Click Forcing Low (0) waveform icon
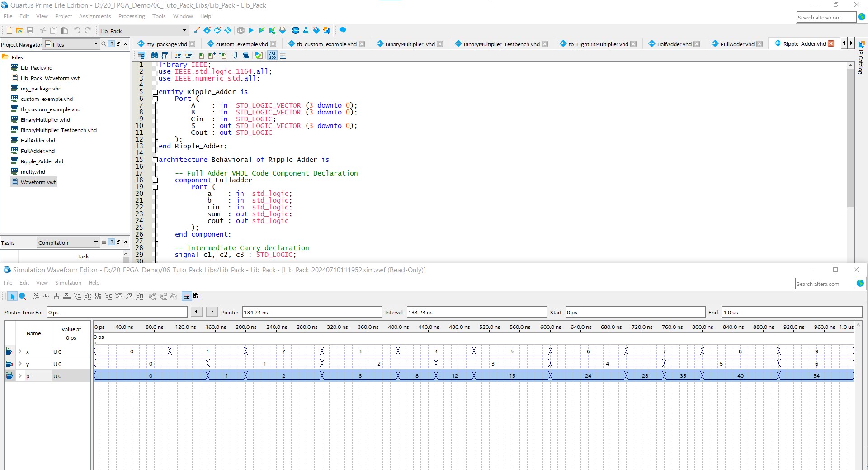 click(46, 296)
